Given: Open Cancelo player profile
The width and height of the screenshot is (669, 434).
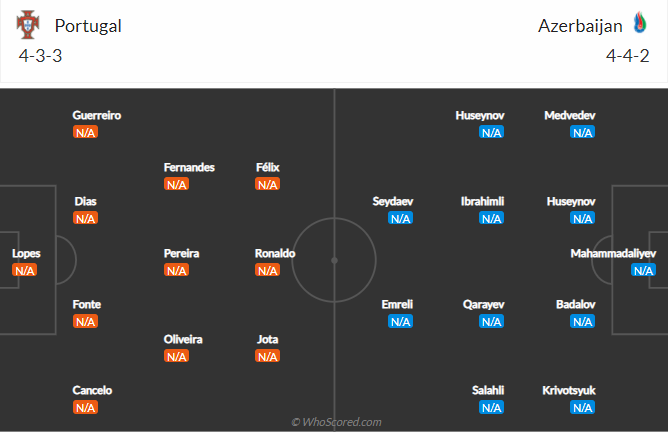Looking at the screenshot, I should (92, 390).
